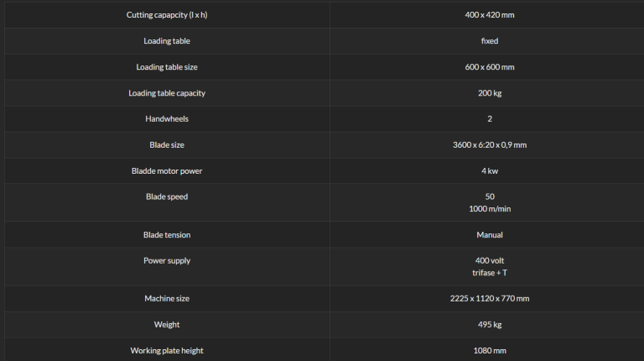Click the Working plate height 1080 mm value
This screenshot has height=361, width=644.
(x=490, y=351)
